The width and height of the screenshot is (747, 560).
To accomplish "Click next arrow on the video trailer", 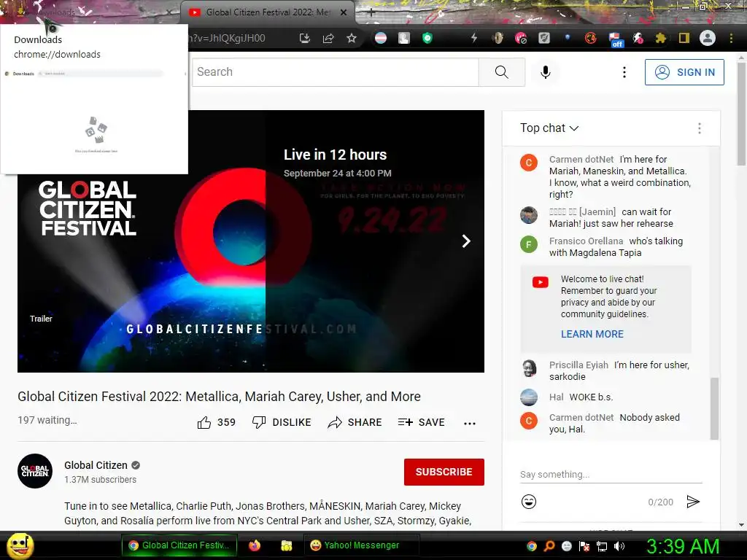I will [x=466, y=241].
